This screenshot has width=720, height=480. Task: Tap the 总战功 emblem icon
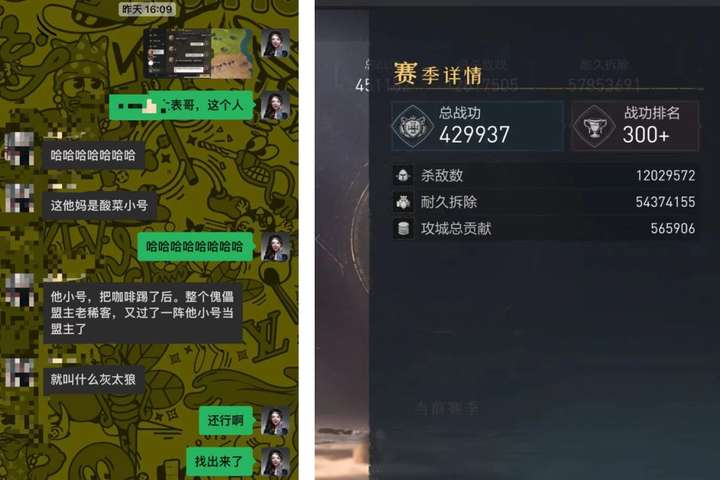pyautogui.click(x=412, y=126)
